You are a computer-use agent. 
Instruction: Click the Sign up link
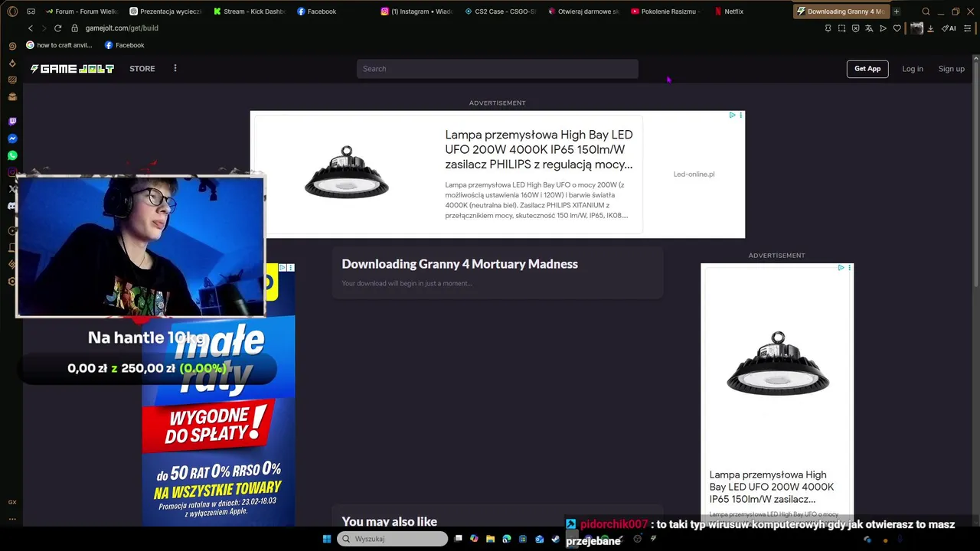point(952,69)
